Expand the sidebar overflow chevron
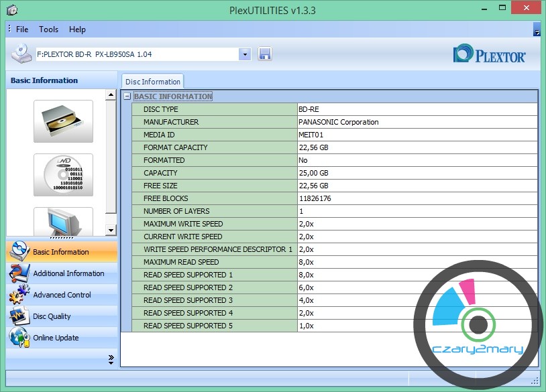 [x=111, y=360]
